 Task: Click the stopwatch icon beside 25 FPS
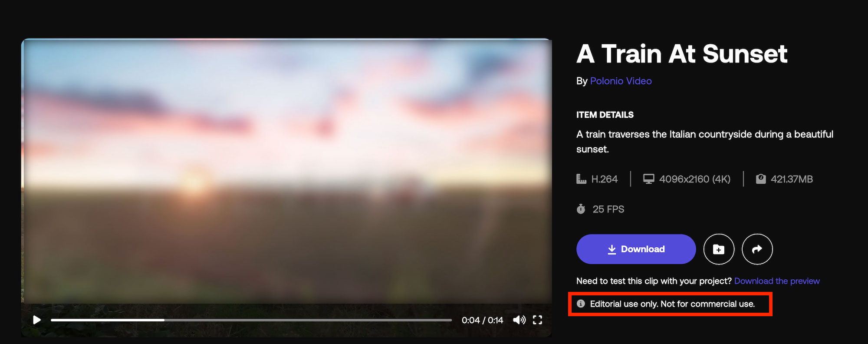[x=581, y=209]
